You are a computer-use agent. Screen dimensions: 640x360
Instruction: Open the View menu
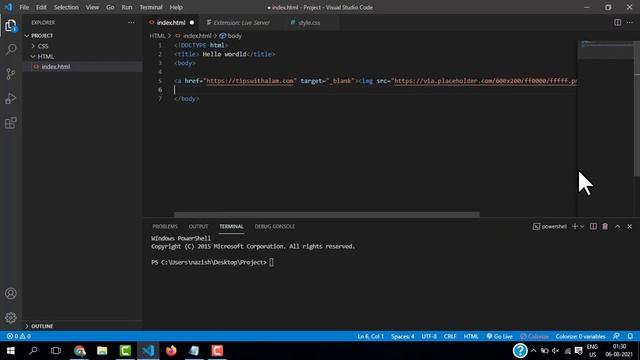tap(92, 7)
